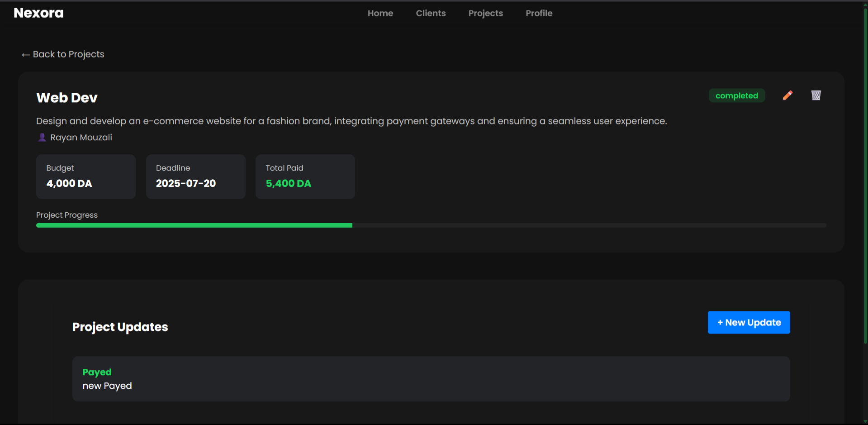Screen dimensions: 868x425
Task: Click the green Payed label on the update
Action: (97, 372)
